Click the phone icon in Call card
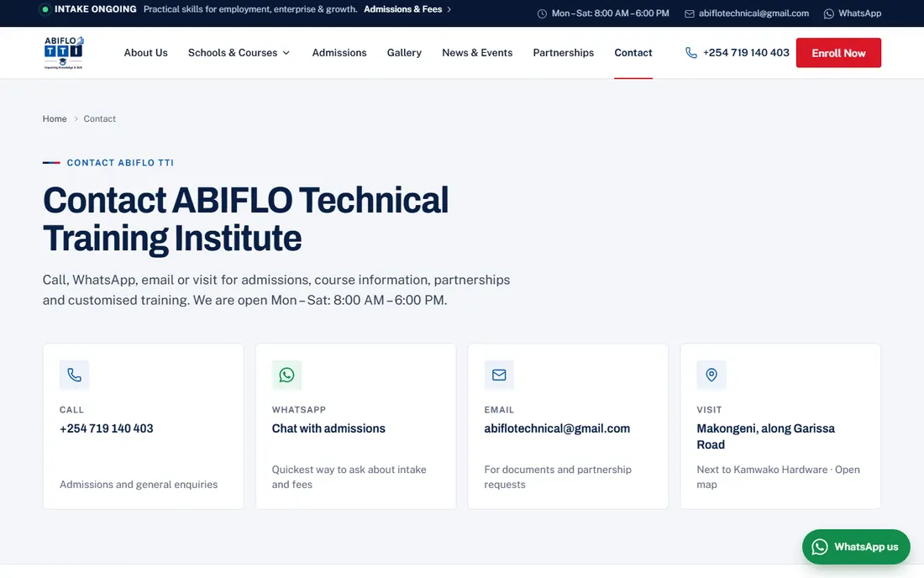The height and width of the screenshot is (578, 924). pos(74,375)
